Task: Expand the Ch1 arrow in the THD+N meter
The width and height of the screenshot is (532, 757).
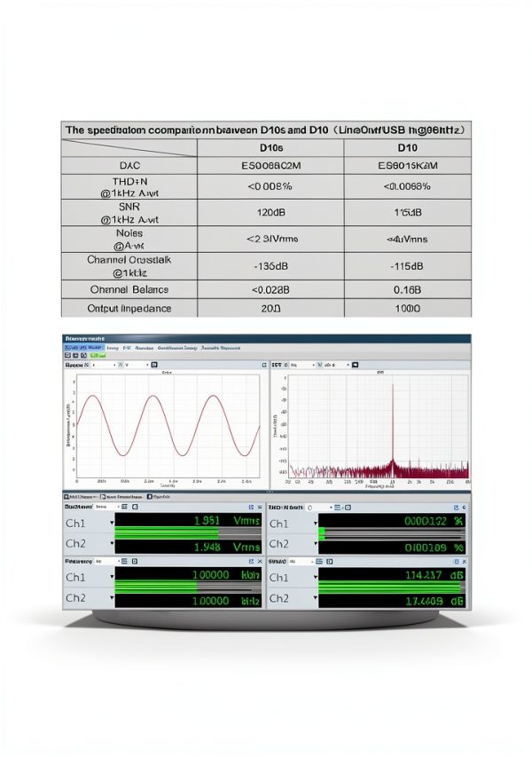Action: pos(316,524)
